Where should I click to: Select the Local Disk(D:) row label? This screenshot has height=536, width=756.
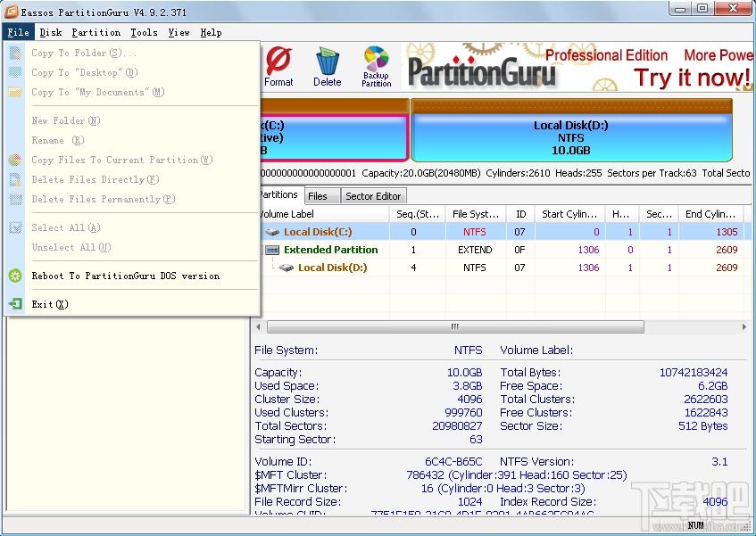tap(333, 268)
